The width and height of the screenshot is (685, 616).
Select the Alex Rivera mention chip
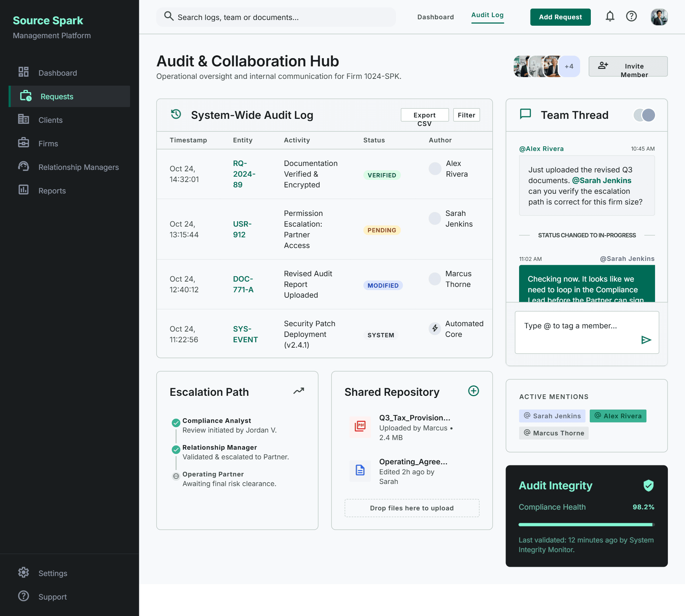click(x=618, y=416)
